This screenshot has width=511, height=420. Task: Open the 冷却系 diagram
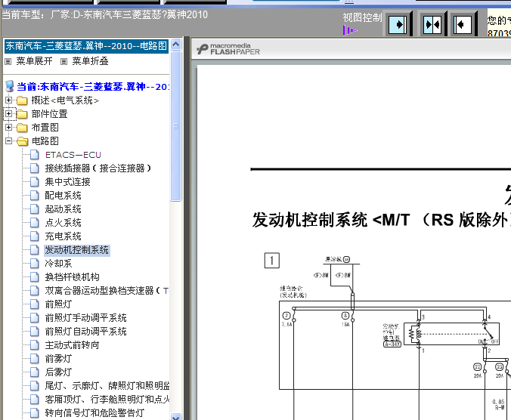(59, 264)
